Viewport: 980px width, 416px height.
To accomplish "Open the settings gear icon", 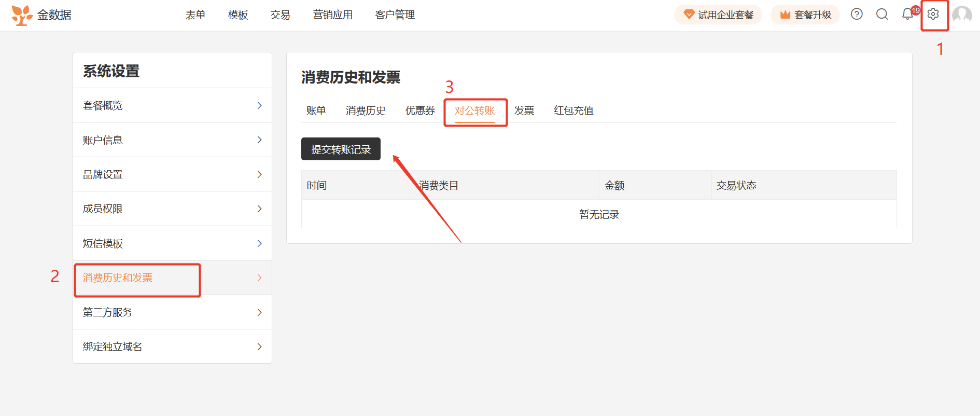I will pyautogui.click(x=933, y=14).
